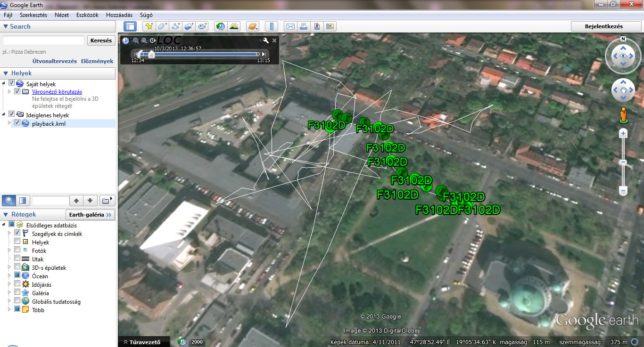Expand Globális tudatosság layer node
The height and width of the screenshot is (347, 644).
(x=9, y=301)
